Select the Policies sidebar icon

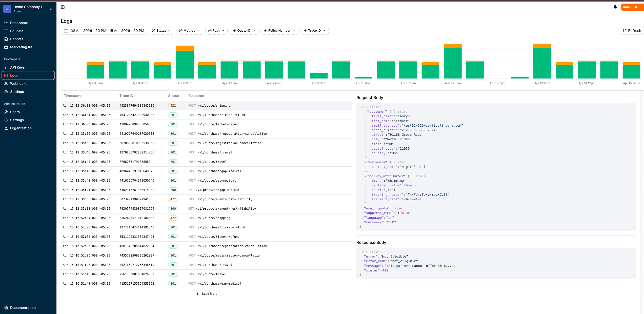[6, 31]
